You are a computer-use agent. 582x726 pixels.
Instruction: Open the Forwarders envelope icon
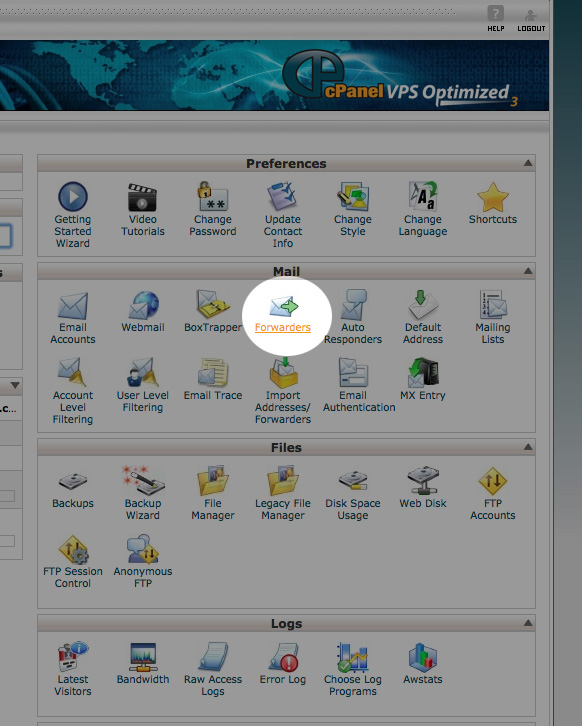click(x=283, y=307)
